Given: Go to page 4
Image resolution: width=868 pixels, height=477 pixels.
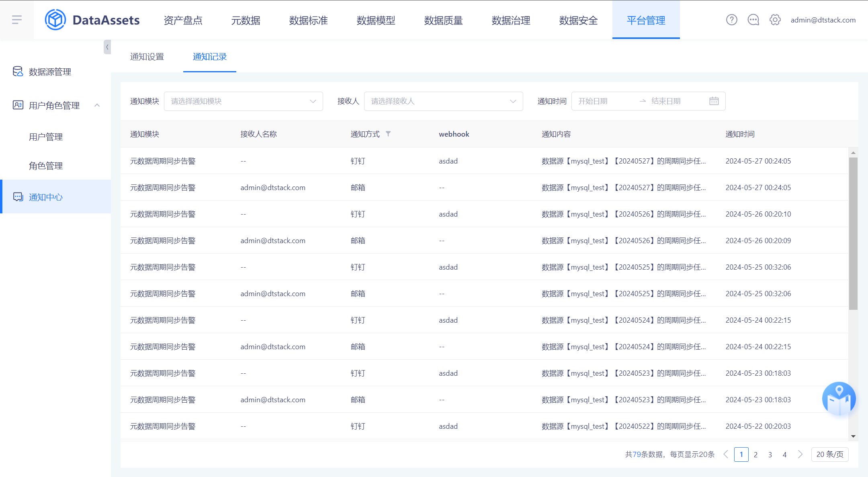Looking at the screenshot, I should [784, 454].
